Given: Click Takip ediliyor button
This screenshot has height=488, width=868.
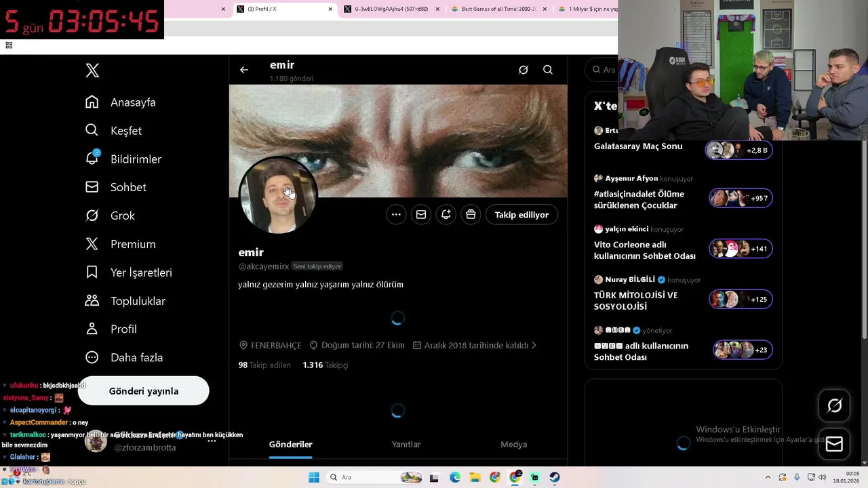Looking at the screenshot, I should coord(521,215).
